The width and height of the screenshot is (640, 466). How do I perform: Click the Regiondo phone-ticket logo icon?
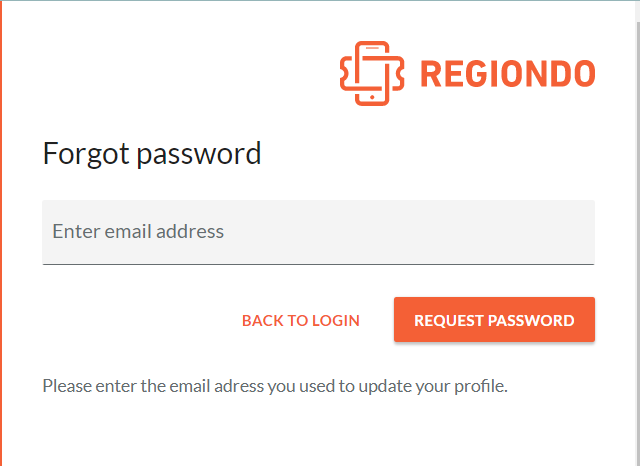[372, 73]
